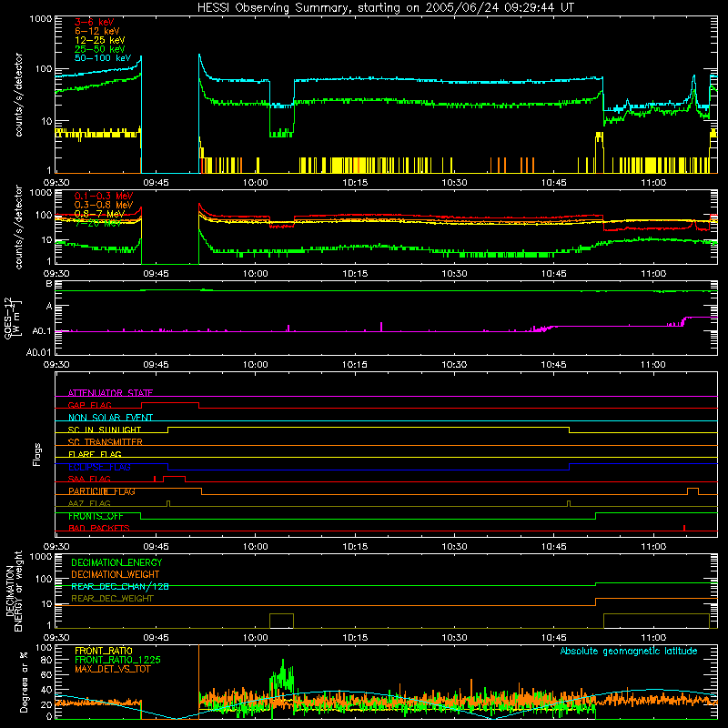The height and width of the screenshot is (728, 728).
Task: Click the 09:45 tick under the Flags plot
Action: pyautogui.click(x=156, y=547)
